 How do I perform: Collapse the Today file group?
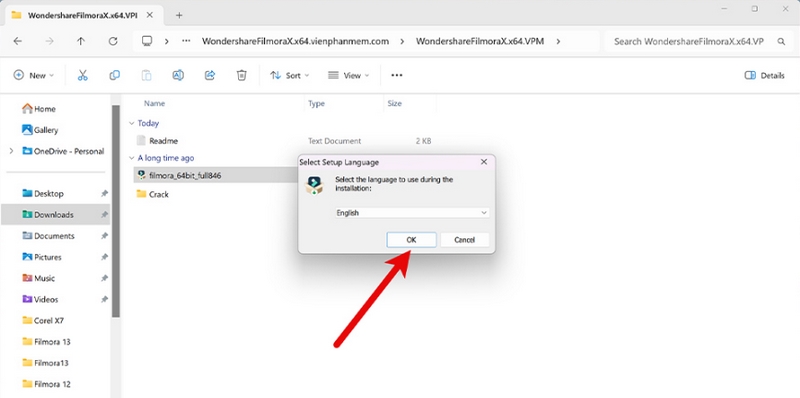click(132, 123)
